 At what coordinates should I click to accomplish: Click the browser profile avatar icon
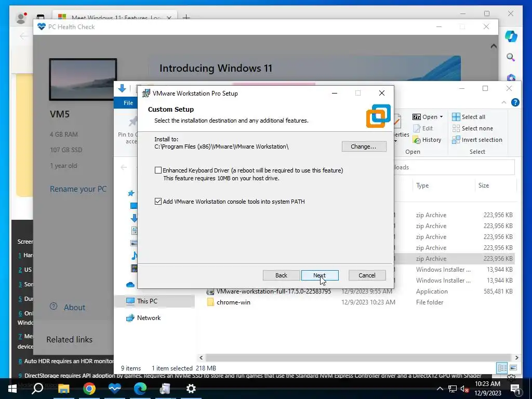point(21,18)
